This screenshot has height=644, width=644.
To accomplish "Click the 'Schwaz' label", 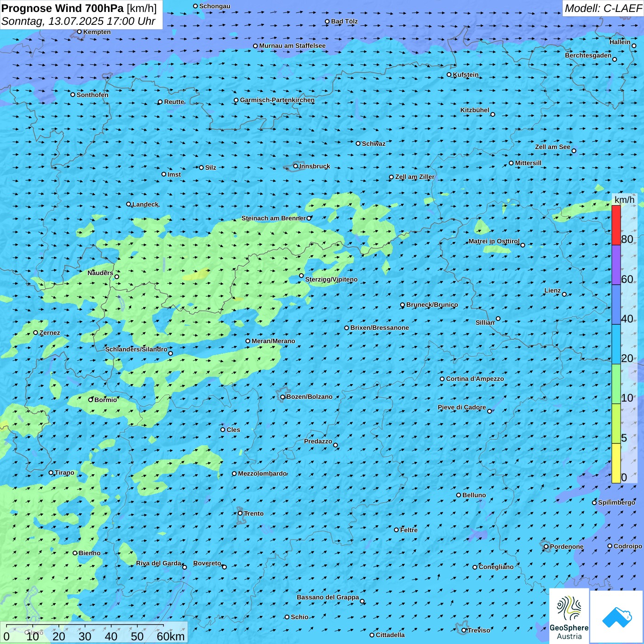I will [x=374, y=144].
